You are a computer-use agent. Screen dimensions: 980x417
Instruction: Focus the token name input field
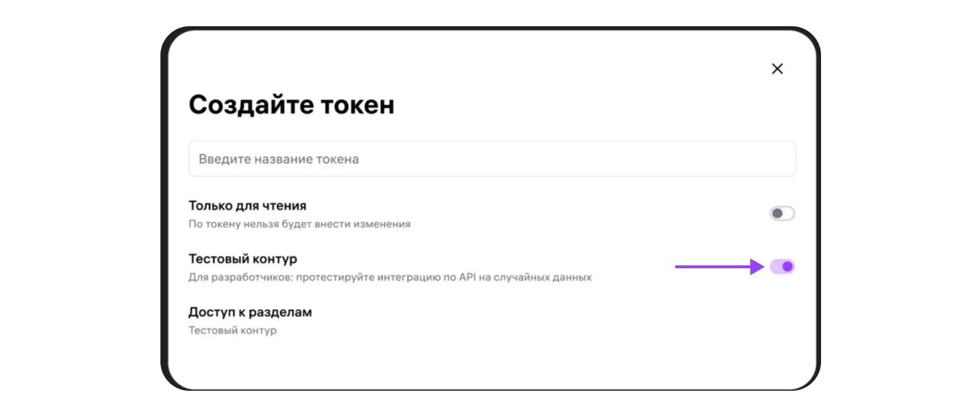click(x=491, y=159)
